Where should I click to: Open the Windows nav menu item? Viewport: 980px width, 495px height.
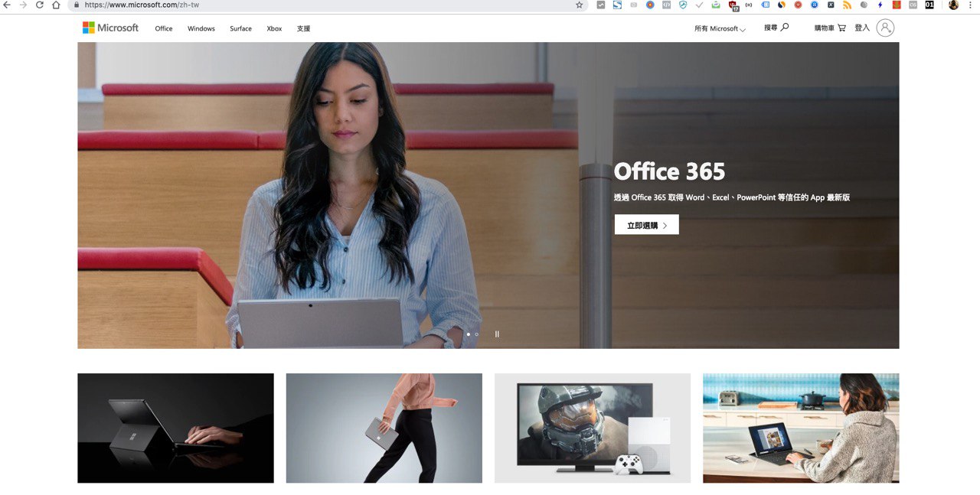coord(201,28)
